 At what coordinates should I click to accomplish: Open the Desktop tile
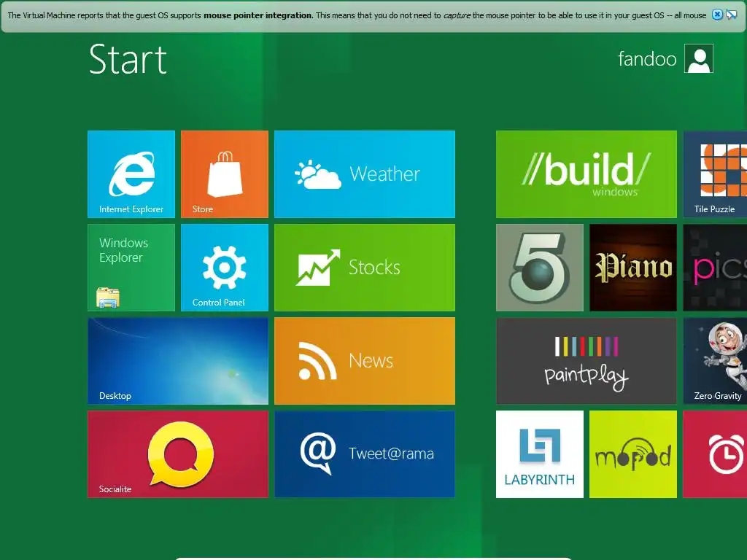(x=178, y=361)
